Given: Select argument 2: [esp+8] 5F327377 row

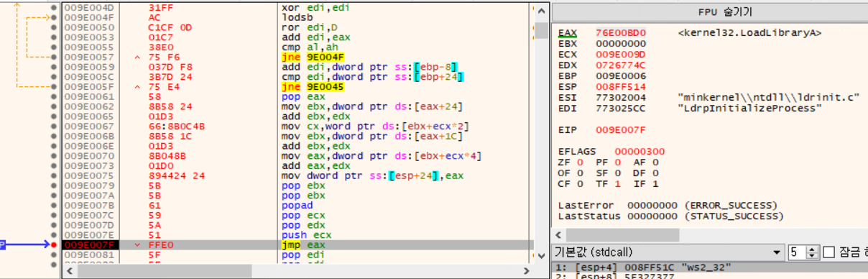Looking at the screenshot, I should [709, 275].
